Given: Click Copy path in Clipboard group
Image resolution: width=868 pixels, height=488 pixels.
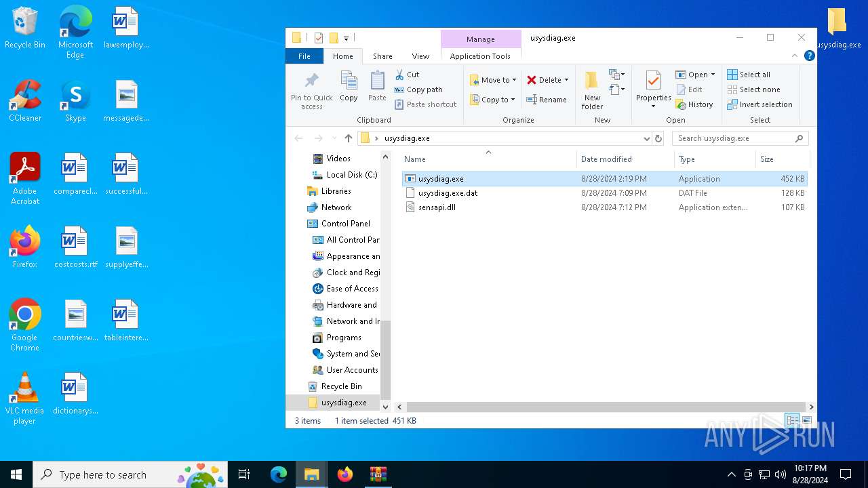Looking at the screenshot, I should click(418, 89).
